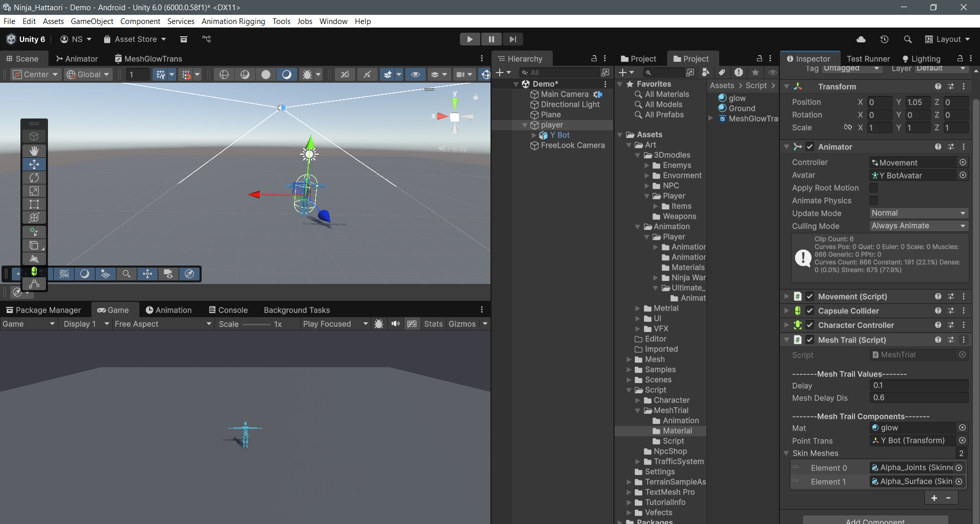Disable the Mesh Trail (Script) component

(811, 340)
